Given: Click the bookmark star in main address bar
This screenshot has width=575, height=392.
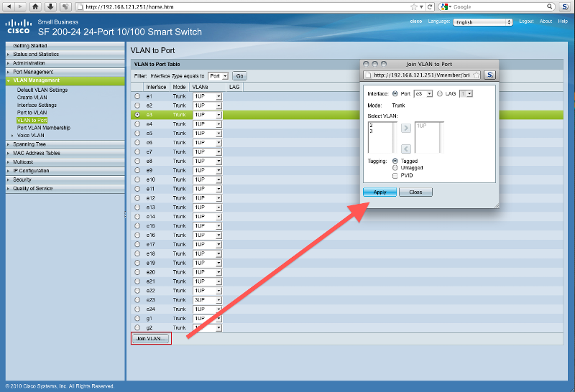Looking at the screenshot, I should point(420,6).
